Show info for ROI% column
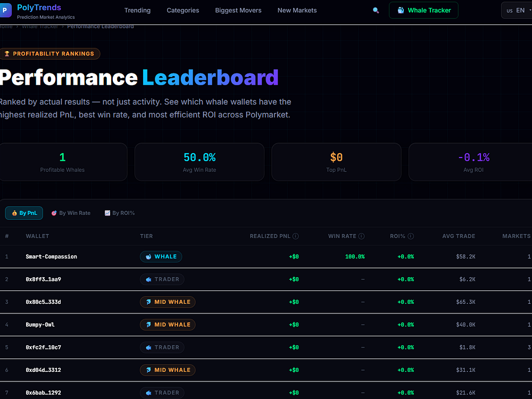Image resolution: width=532 pixels, height=399 pixels. (x=411, y=236)
